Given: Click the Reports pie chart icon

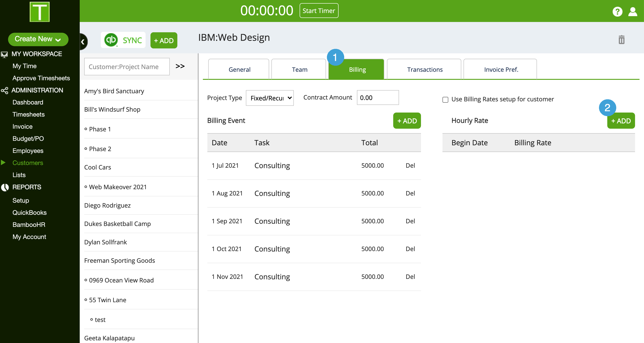Looking at the screenshot, I should [x=5, y=187].
